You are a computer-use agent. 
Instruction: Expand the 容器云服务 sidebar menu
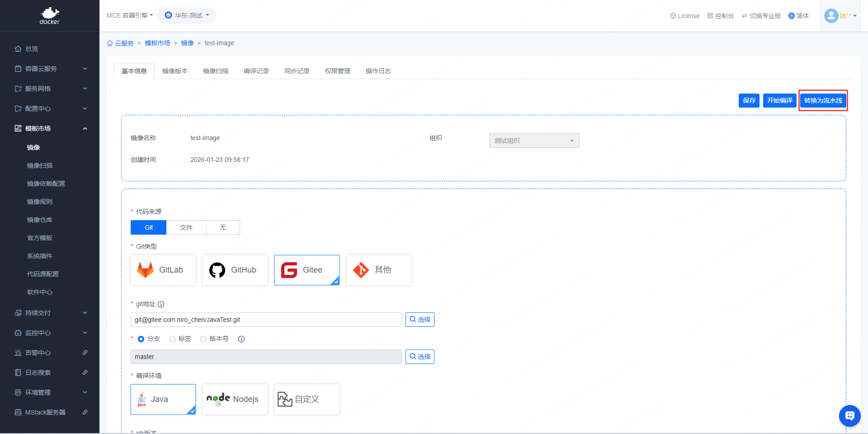[50, 69]
